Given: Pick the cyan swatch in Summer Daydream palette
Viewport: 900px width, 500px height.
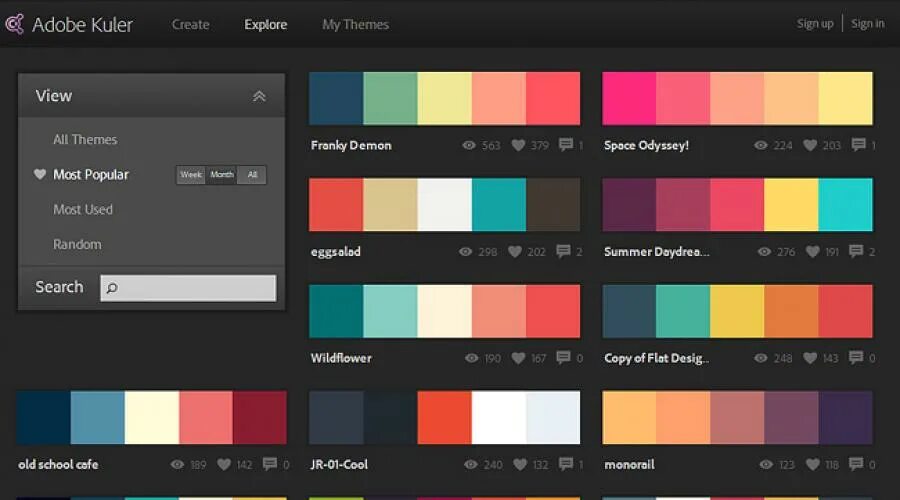Looking at the screenshot, I should tap(845, 204).
